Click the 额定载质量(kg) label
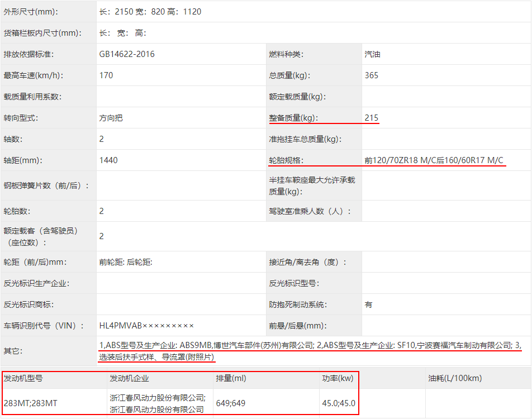This screenshot has height=419, width=532. (x=297, y=97)
